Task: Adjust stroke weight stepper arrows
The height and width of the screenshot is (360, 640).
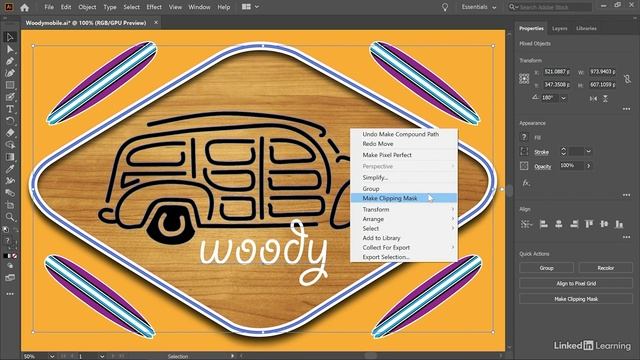Action: point(564,151)
